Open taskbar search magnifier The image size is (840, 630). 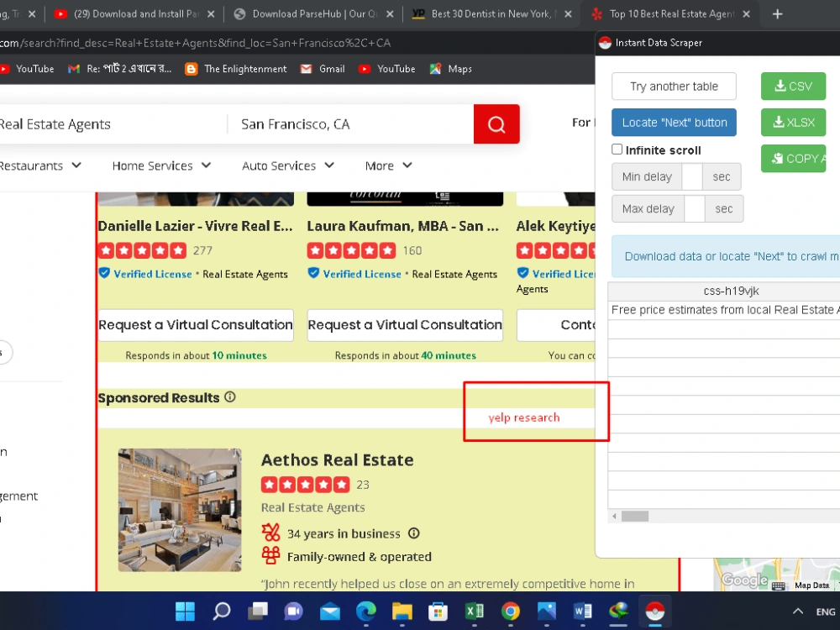(x=222, y=612)
